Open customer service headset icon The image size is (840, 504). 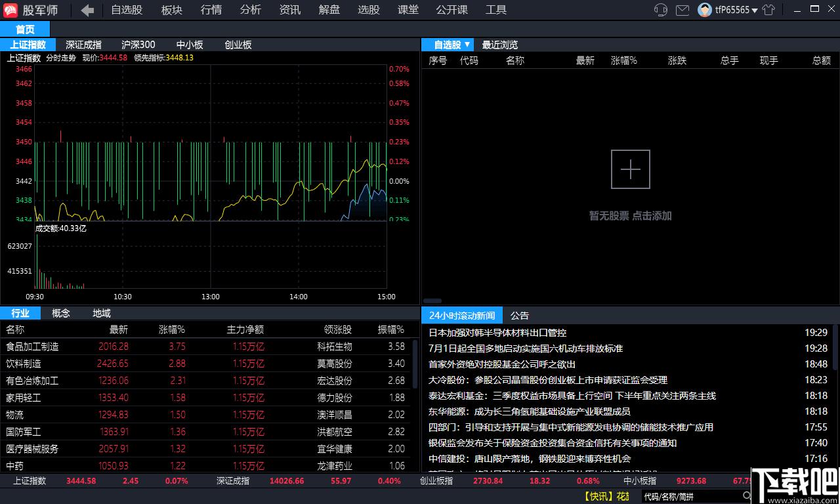[661, 10]
